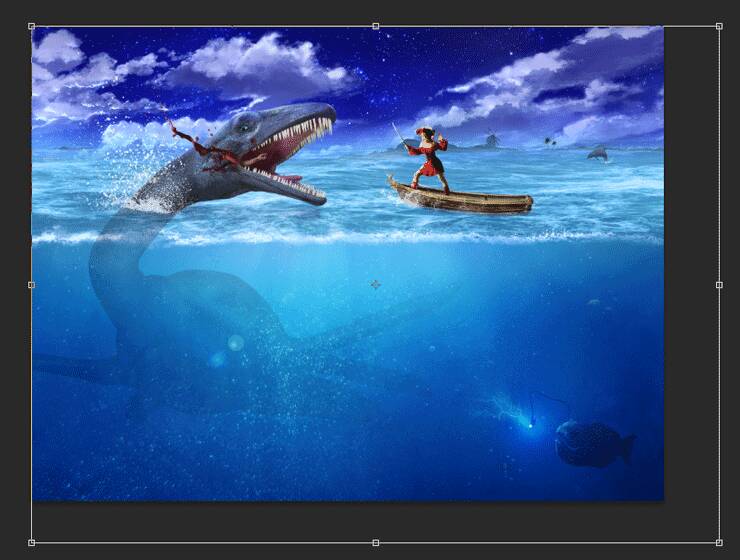The height and width of the screenshot is (560, 740).
Task: Click the top-left transform corner handle
Action: (32, 27)
